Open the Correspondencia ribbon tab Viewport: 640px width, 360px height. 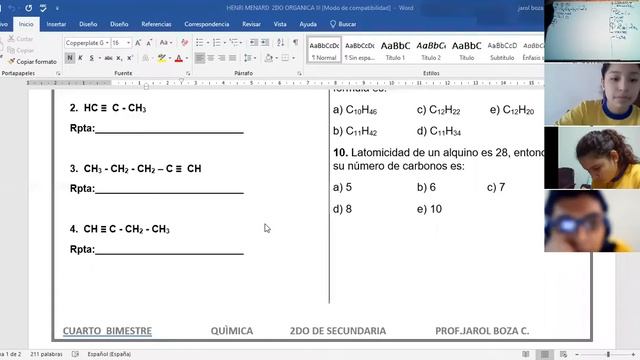pos(207,24)
